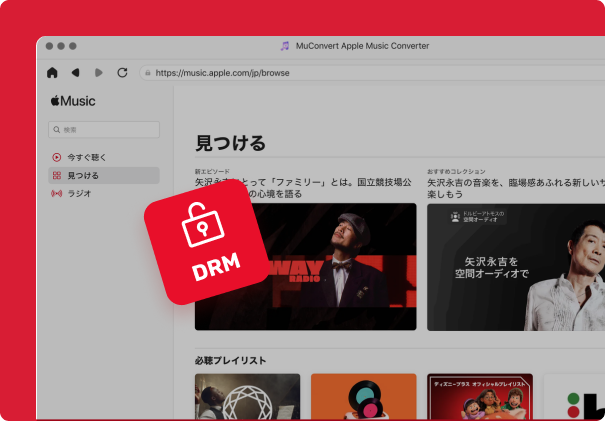Open the orange vinyl records playlist
Image resolution: width=605 pixels, height=421 pixels.
pos(363,396)
